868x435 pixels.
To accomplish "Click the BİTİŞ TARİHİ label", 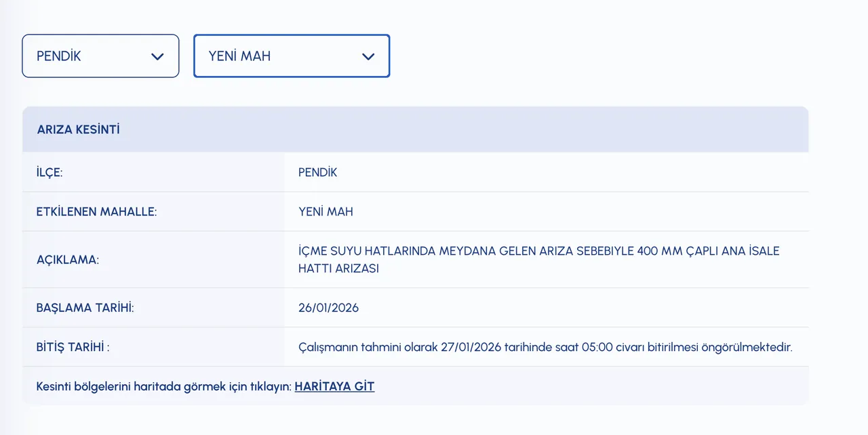I will [73, 347].
